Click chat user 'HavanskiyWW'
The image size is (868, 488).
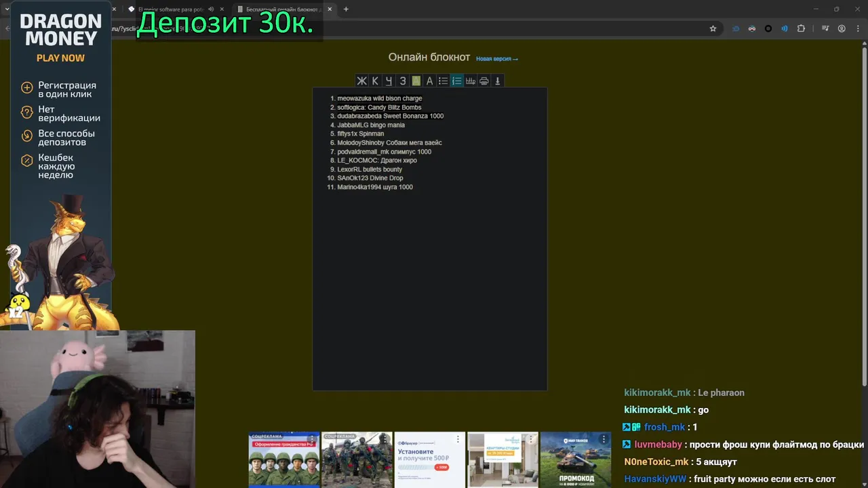(655, 479)
